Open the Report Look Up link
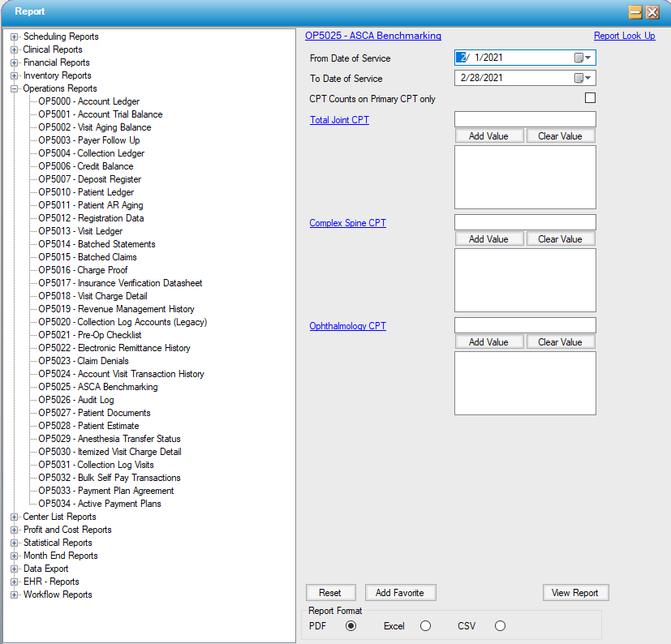 pos(624,36)
